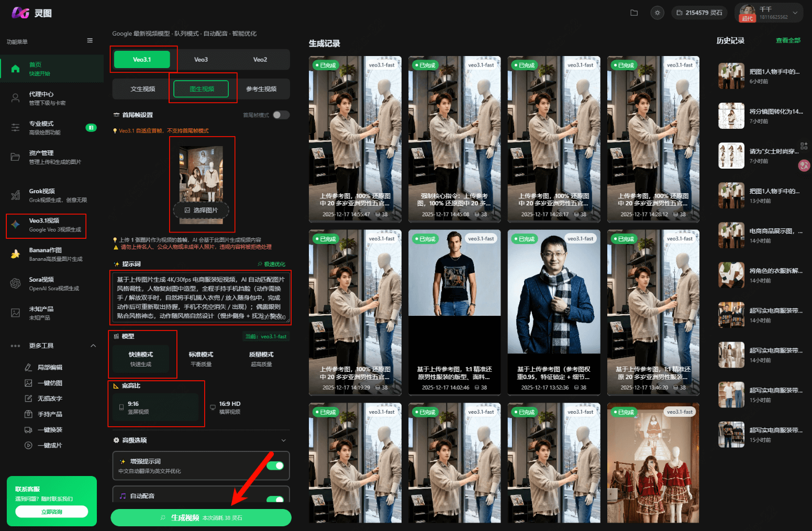Image resolution: width=812 pixels, height=531 pixels.
Task: Click the 生成视频 button
Action: [x=201, y=517]
